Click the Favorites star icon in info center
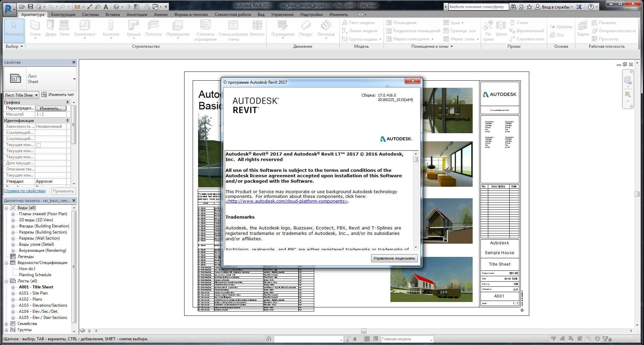Screen dimensions: 644x345 pos(529,6)
